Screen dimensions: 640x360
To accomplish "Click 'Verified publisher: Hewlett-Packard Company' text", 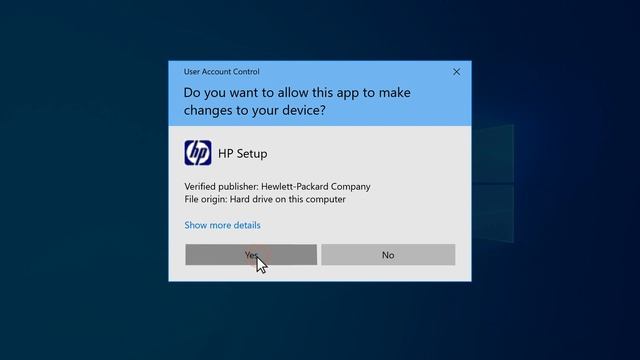I will pos(278,187).
